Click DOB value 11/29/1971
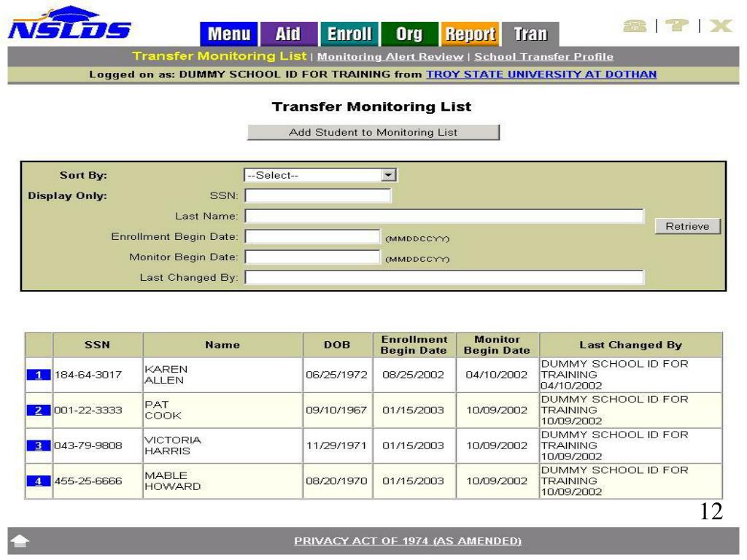This screenshot has width=747, height=560. click(337, 446)
